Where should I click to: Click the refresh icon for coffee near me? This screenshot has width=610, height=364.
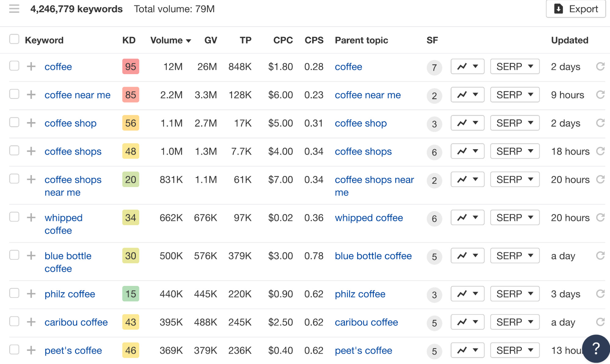[x=601, y=95]
